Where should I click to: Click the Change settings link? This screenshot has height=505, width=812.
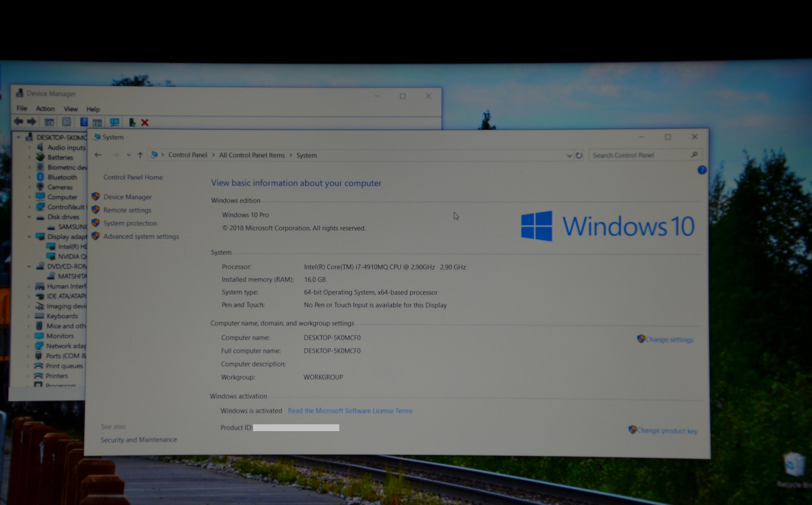669,339
